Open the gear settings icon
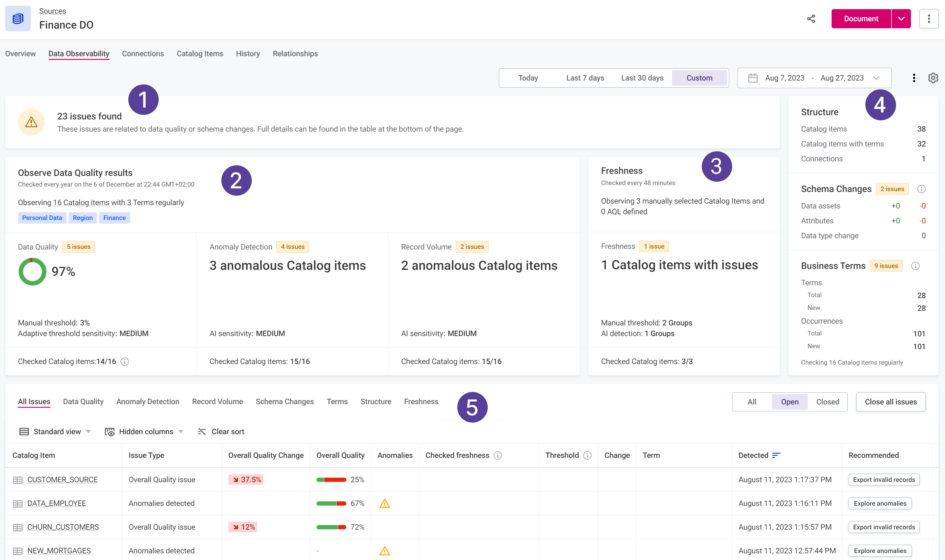This screenshot has width=945, height=560. coord(933,78)
